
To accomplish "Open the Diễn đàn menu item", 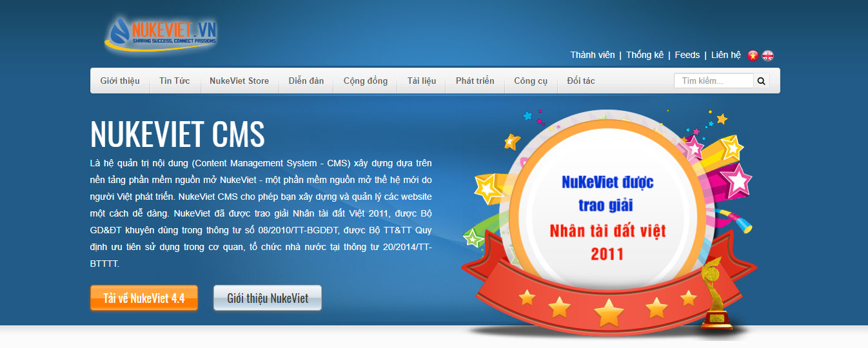I will (x=306, y=81).
